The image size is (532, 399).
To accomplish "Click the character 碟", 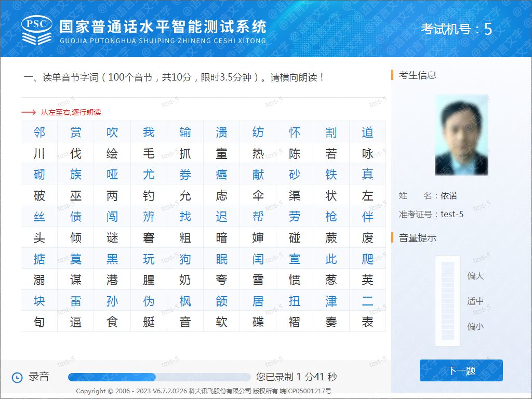I will 258,322.
